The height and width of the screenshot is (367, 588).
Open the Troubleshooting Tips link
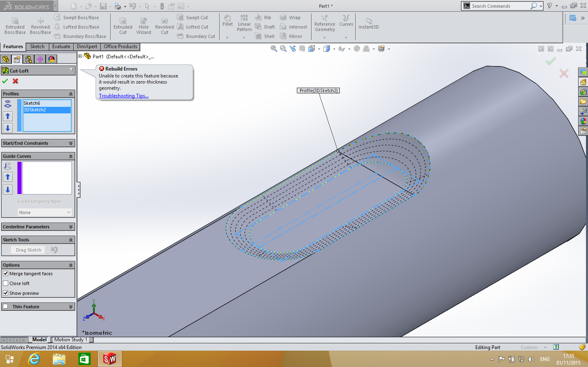[x=124, y=96]
